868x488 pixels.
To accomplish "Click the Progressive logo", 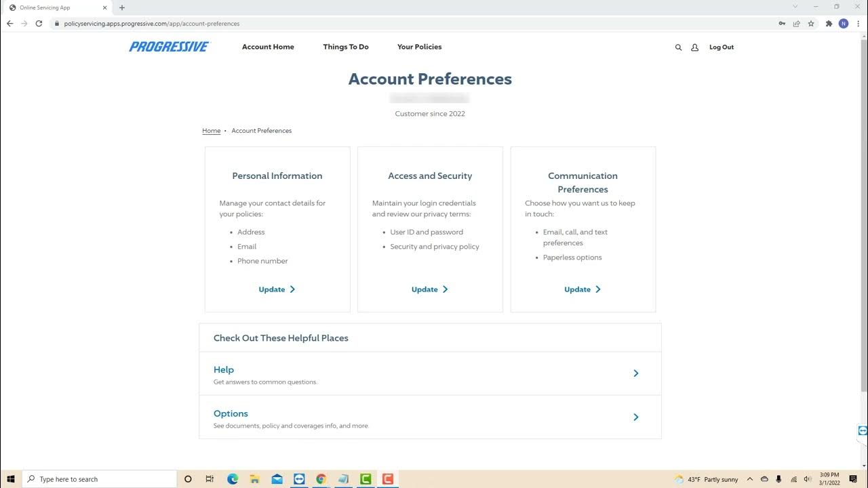I will [x=170, y=47].
